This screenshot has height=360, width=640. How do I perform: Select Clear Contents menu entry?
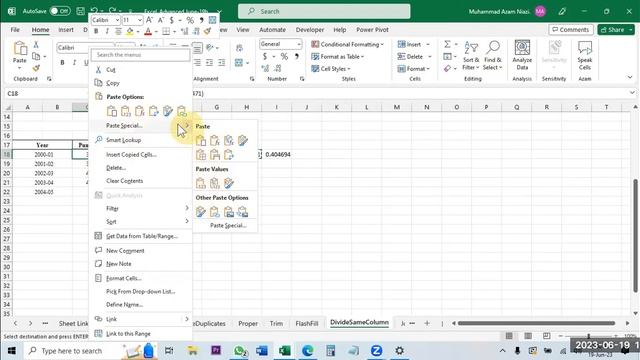[x=124, y=181]
